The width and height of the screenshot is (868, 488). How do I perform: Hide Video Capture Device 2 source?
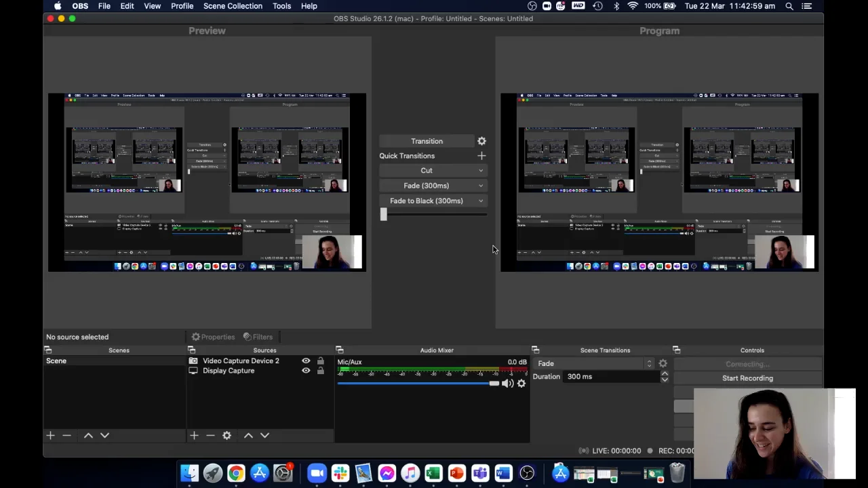[x=306, y=361]
